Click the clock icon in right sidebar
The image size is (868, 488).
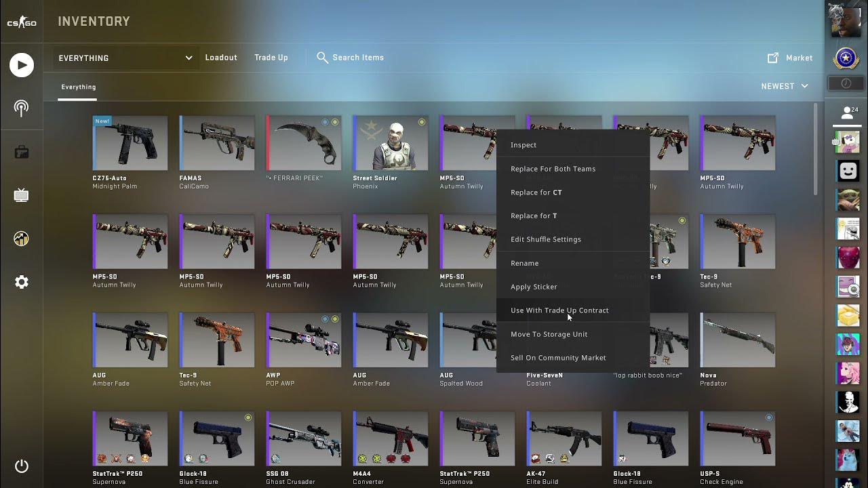(x=846, y=83)
